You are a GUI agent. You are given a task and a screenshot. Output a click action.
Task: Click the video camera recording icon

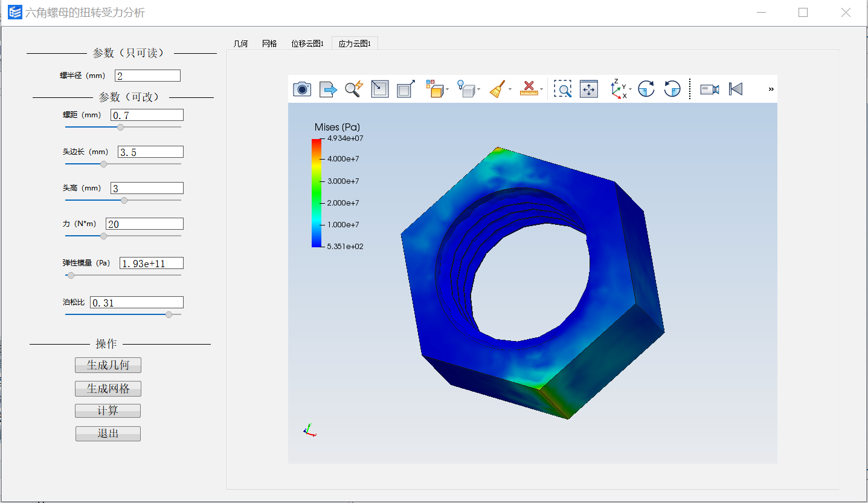coord(710,89)
